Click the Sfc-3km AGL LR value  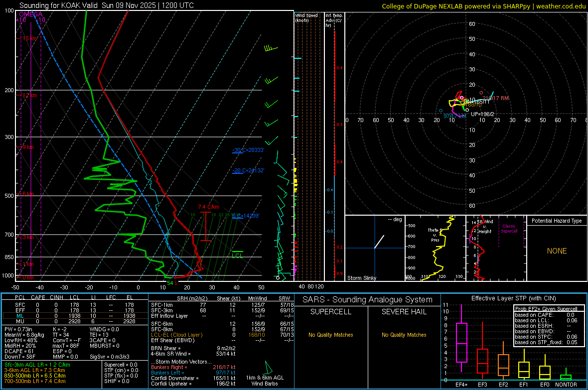pyautogui.click(x=37, y=365)
